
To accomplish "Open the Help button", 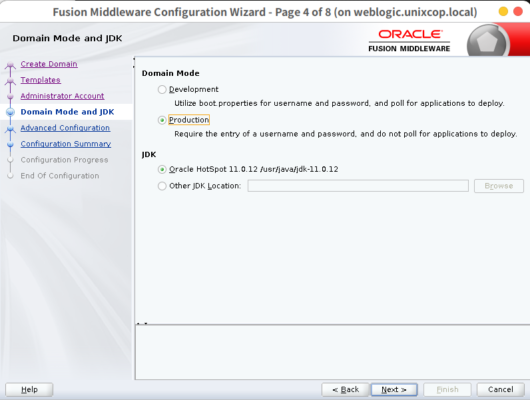I will pyautogui.click(x=29, y=390).
